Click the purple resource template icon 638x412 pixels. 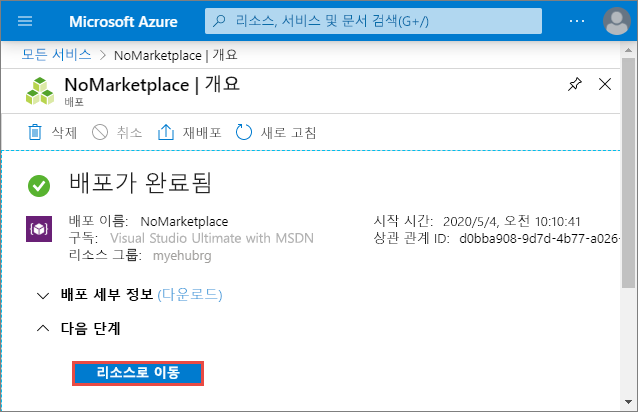pos(39,229)
